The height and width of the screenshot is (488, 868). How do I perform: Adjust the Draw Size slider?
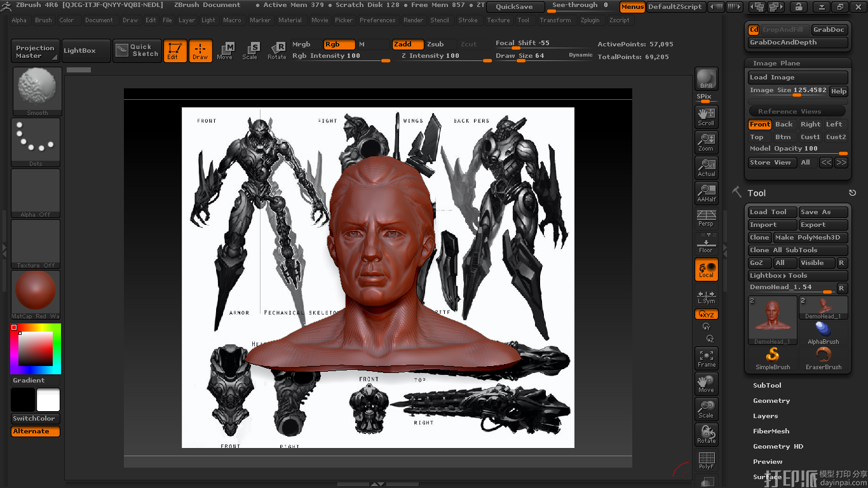pos(544,57)
